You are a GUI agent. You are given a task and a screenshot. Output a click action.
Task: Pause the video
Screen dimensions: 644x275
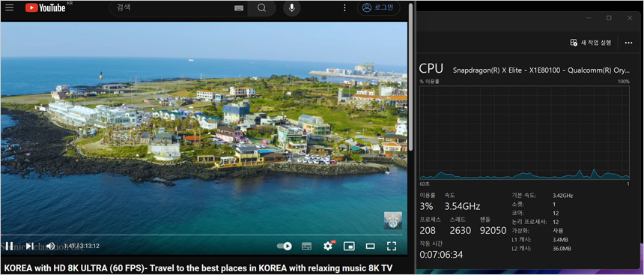click(10, 246)
